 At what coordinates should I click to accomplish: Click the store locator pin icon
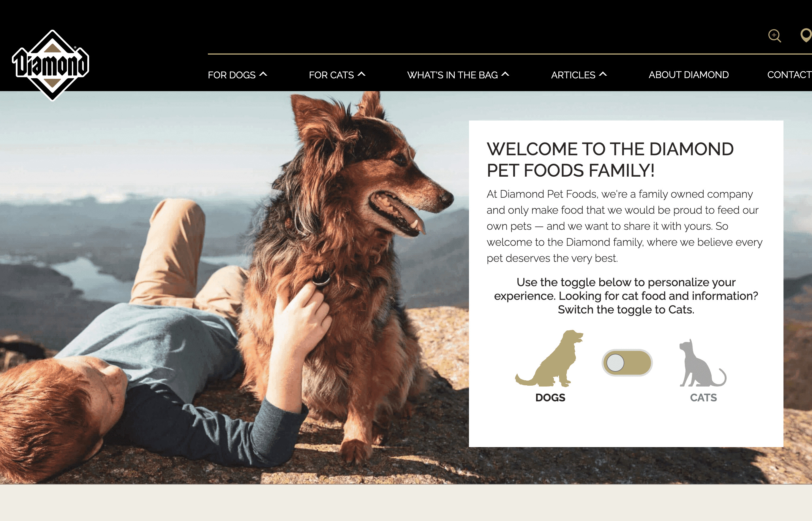(806, 36)
